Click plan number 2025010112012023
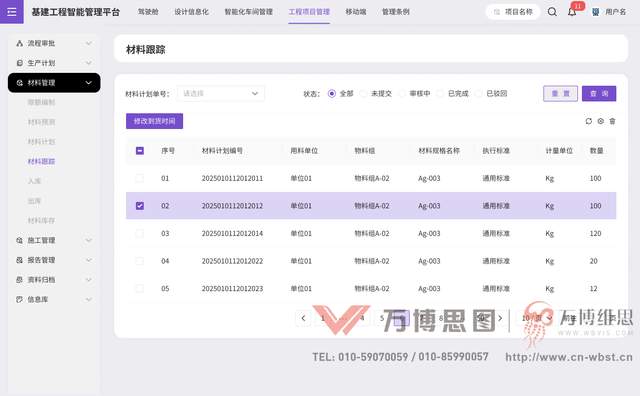 click(x=232, y=289)
